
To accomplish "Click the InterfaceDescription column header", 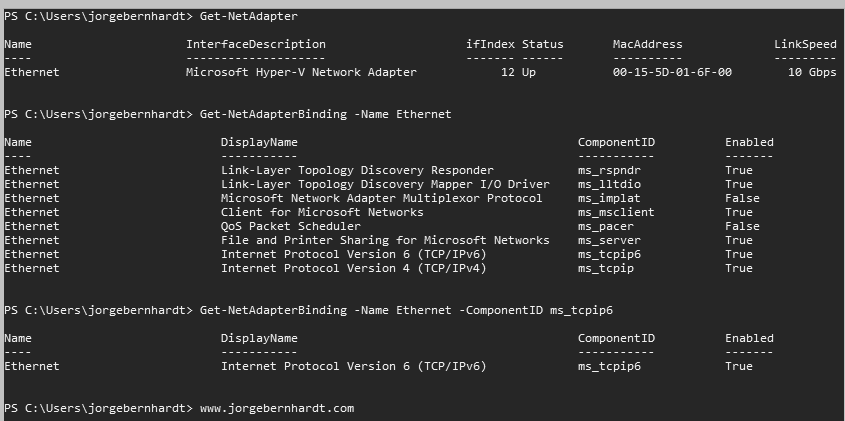I will pos(255,44).
